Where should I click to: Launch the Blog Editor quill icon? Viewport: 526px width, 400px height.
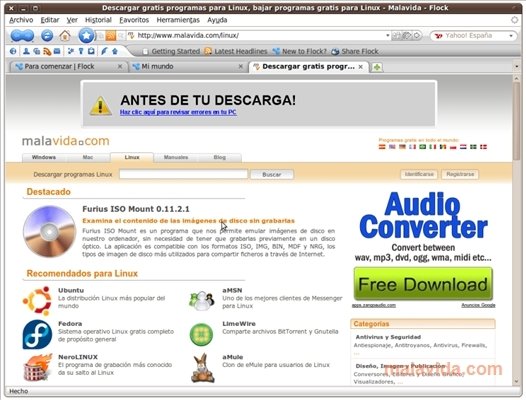pyautogui.click(x=104, y=51)
